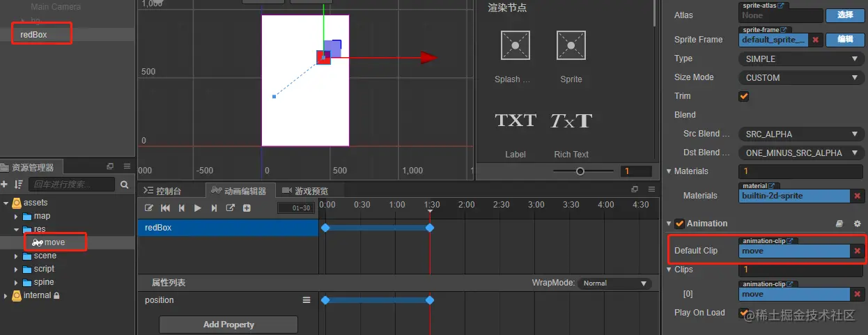Image resolution: width=868 pixels, height=335 pixels.
Task: Open the asset manager panel menu
Action: pyautogui.click(x=127, y=166)
